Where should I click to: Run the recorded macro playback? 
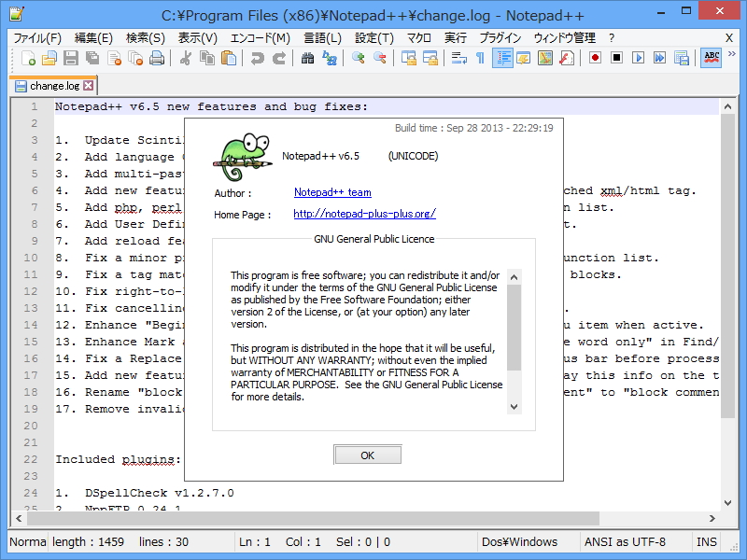coord(640,57)
